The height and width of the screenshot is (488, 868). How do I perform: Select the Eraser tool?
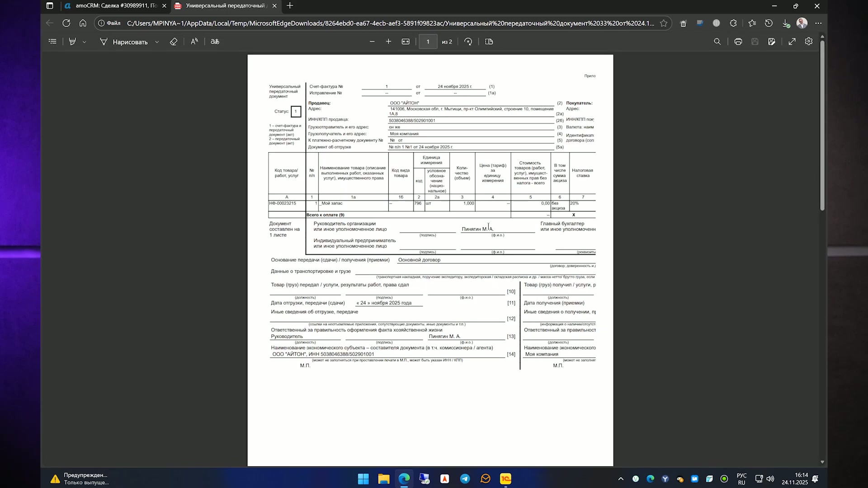pos(174,42)
